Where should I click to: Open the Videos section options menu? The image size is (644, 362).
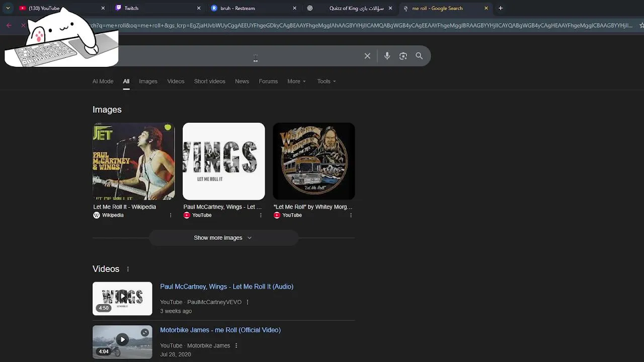tap(128, 269)
